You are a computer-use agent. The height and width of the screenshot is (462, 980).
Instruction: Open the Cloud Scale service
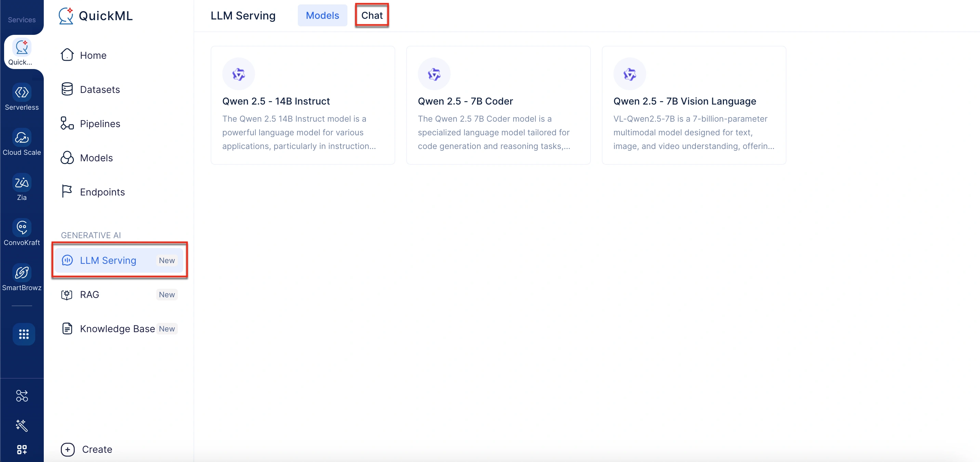pyautogui.click(x=22, y=142)
